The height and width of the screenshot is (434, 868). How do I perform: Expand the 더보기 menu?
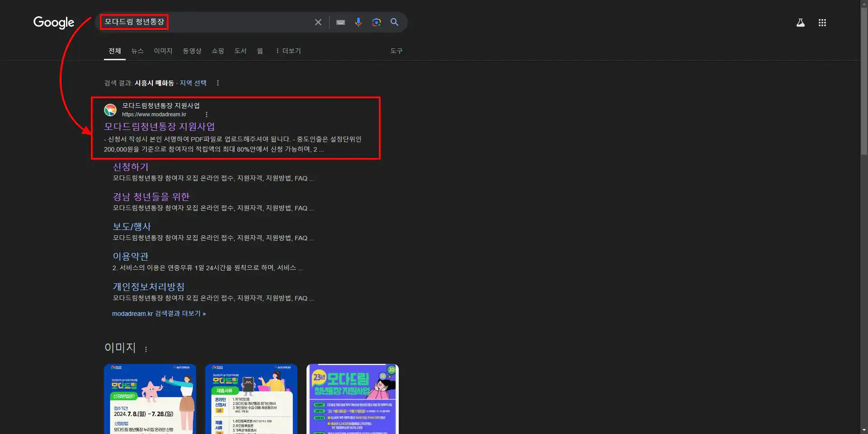288,51
